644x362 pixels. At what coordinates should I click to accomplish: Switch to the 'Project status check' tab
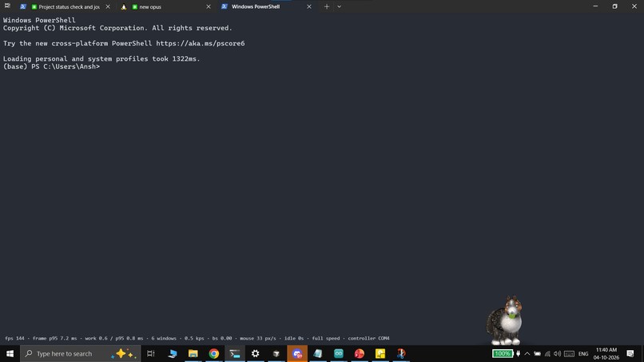point(66,6)
